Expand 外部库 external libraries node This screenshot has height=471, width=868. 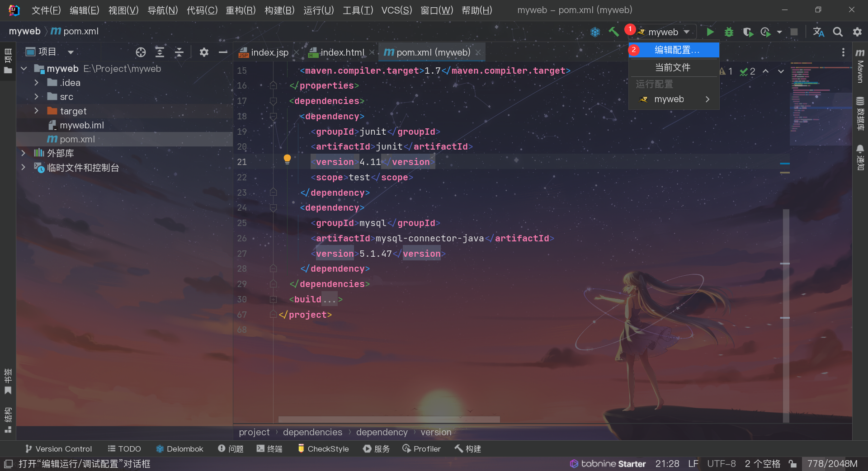point(23,153)
